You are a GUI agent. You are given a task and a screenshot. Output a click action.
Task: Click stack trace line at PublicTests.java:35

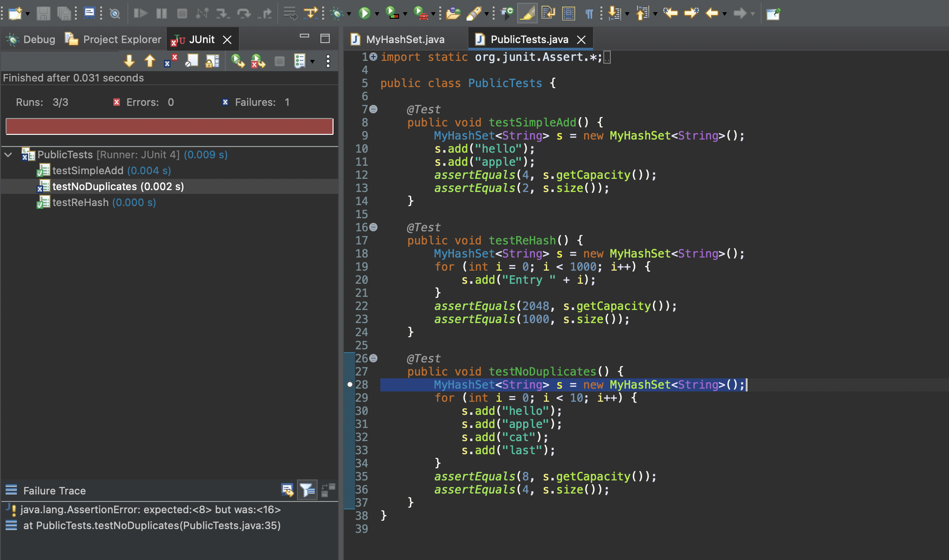coord(152,525)
